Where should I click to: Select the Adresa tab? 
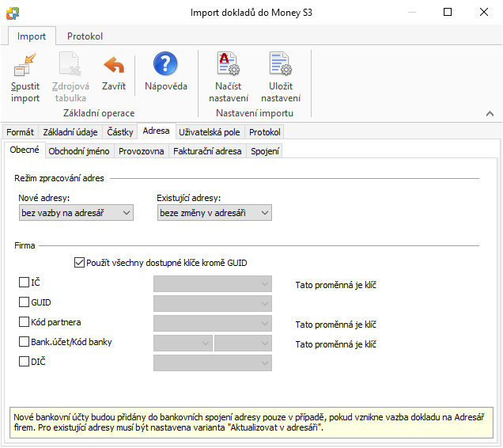tap(157, 131)
